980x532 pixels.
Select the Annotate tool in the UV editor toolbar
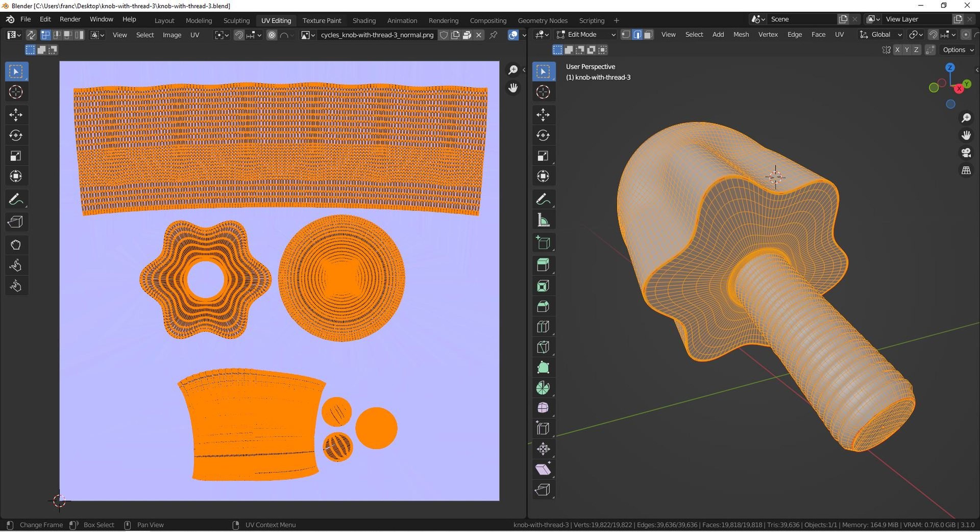16,199
